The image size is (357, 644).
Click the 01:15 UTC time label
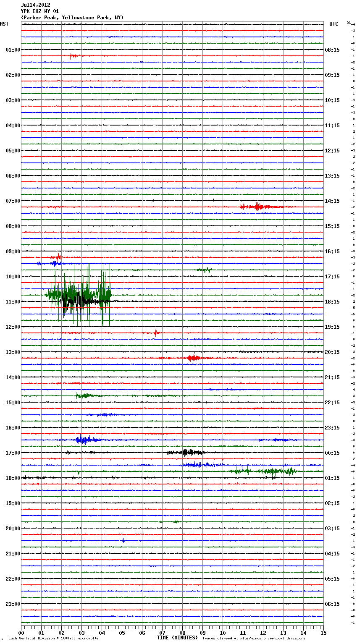coord(332,478)
